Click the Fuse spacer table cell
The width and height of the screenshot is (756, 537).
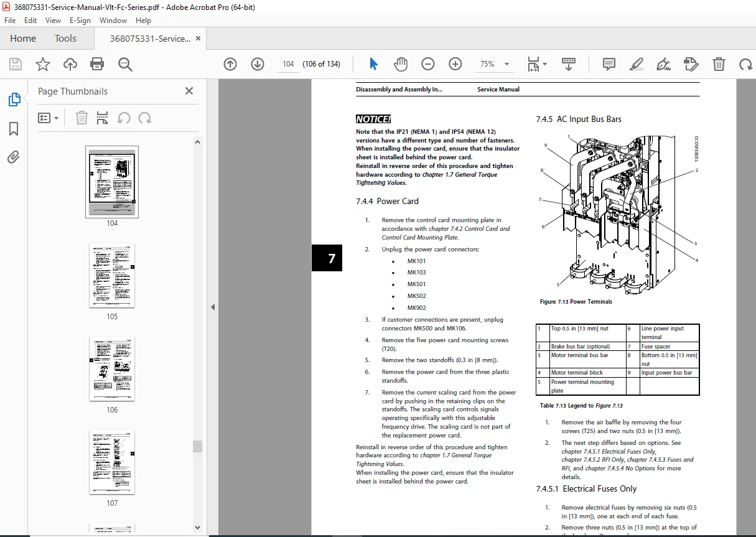coord(670,347)
